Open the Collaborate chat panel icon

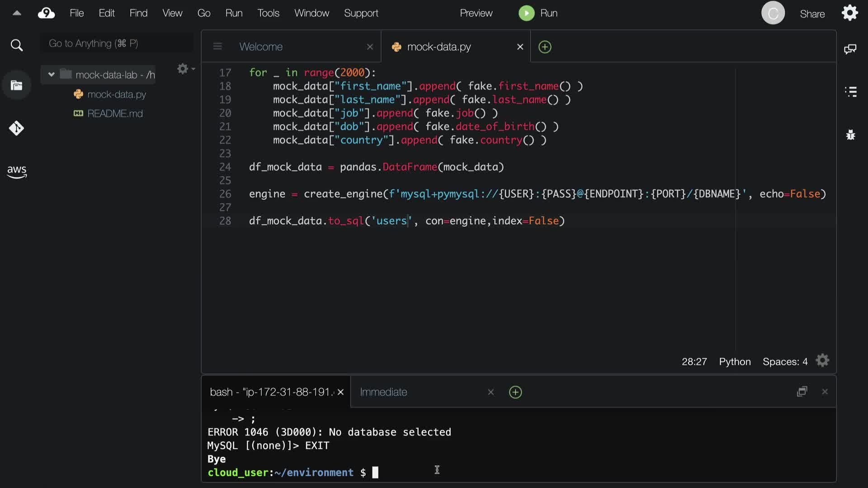coord(850,49)
